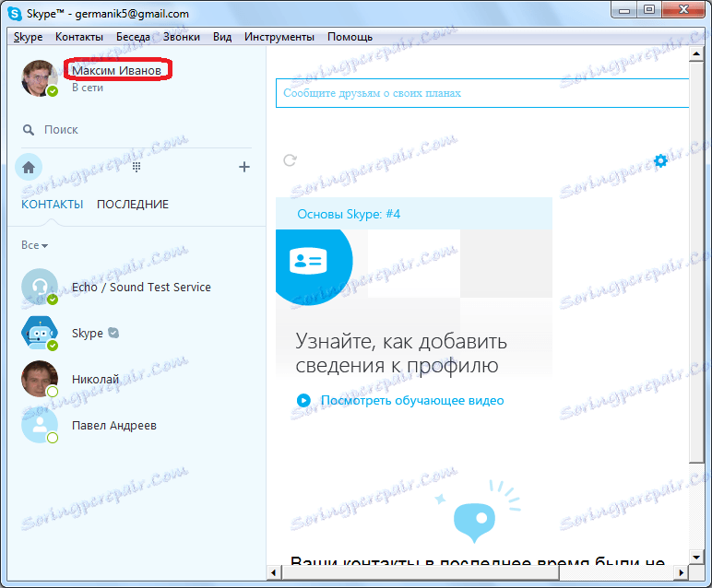
Task: Select the Николай contact
Action: click(x=136, y=380)
